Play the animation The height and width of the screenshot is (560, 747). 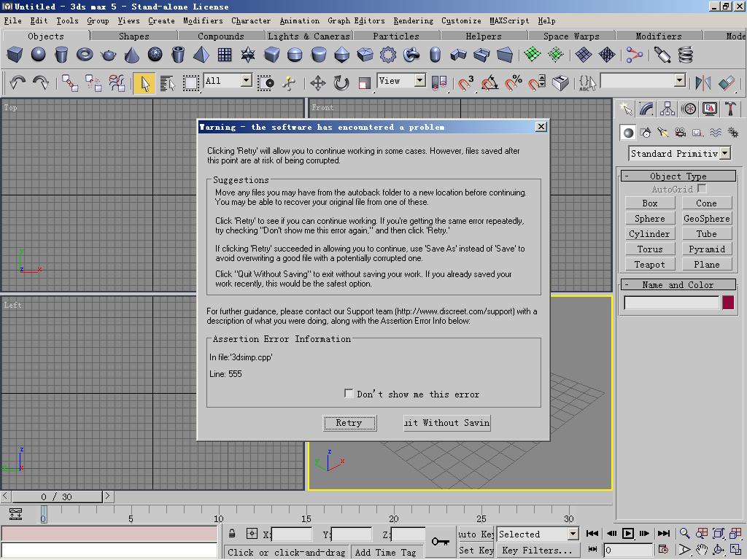(x=628, y=533)
